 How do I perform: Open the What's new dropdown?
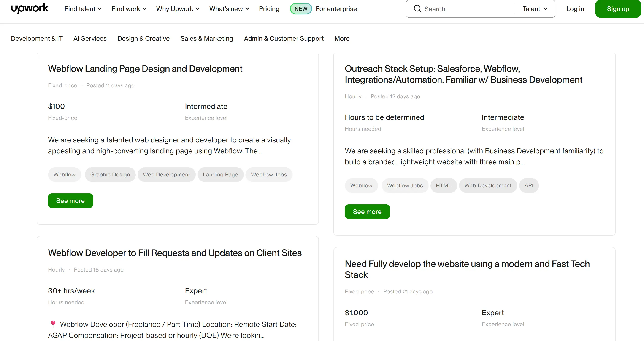click(229, 9)
